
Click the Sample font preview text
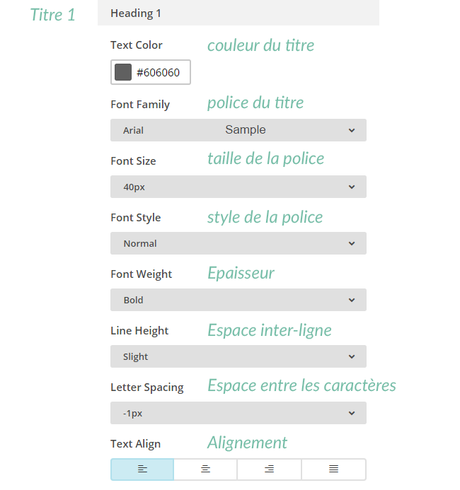click(245, 130)
